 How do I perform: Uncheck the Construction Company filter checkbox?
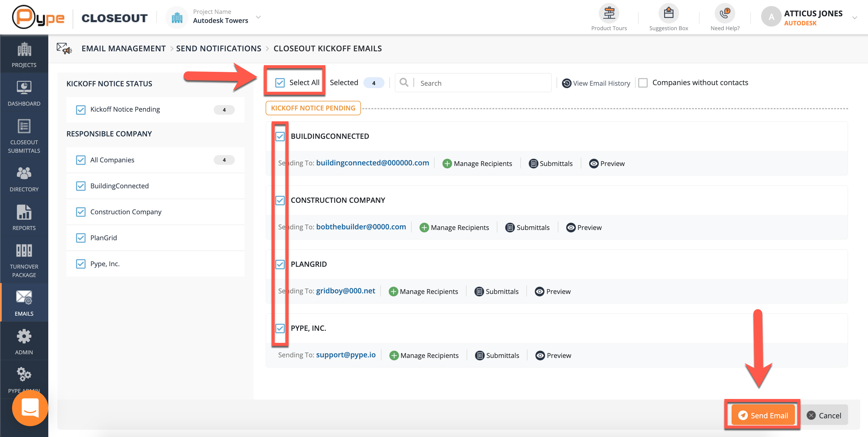click(81, 212)
